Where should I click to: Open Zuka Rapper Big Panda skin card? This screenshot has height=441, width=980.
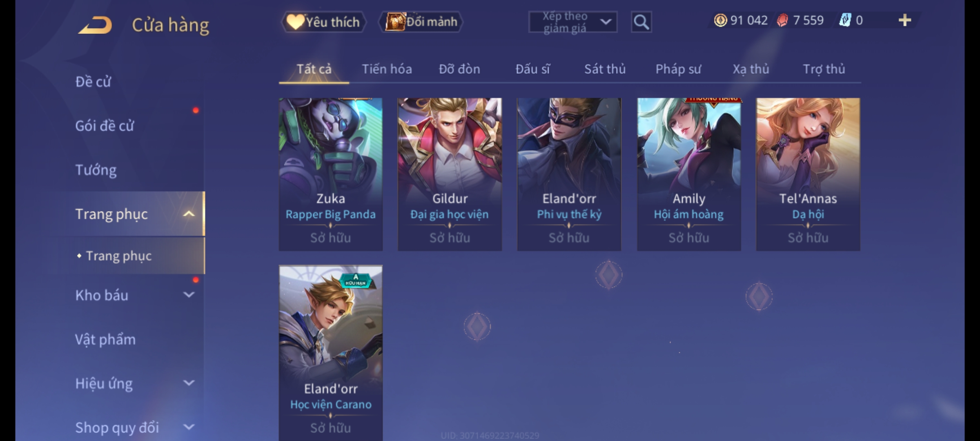331,174
